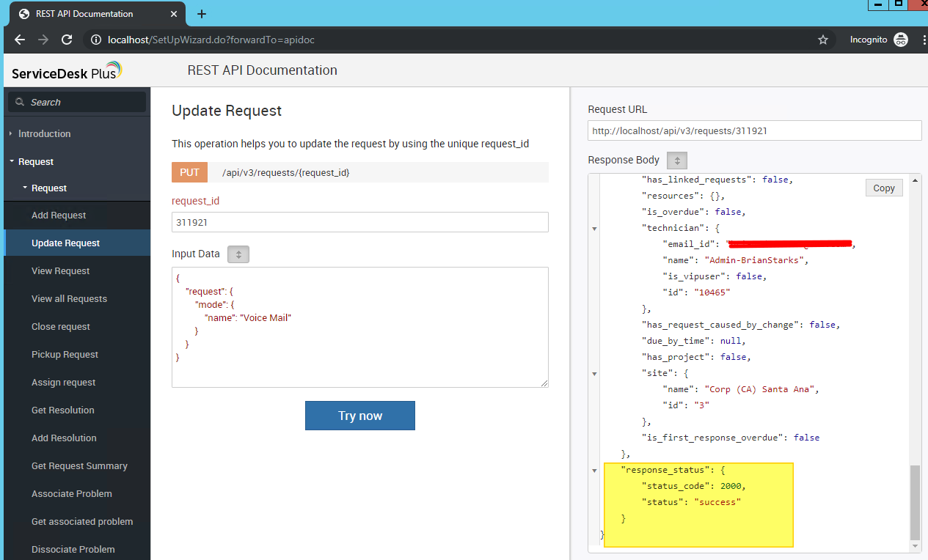Click the request_id input field
Viewport: 928px width, 560px height.
359,222
